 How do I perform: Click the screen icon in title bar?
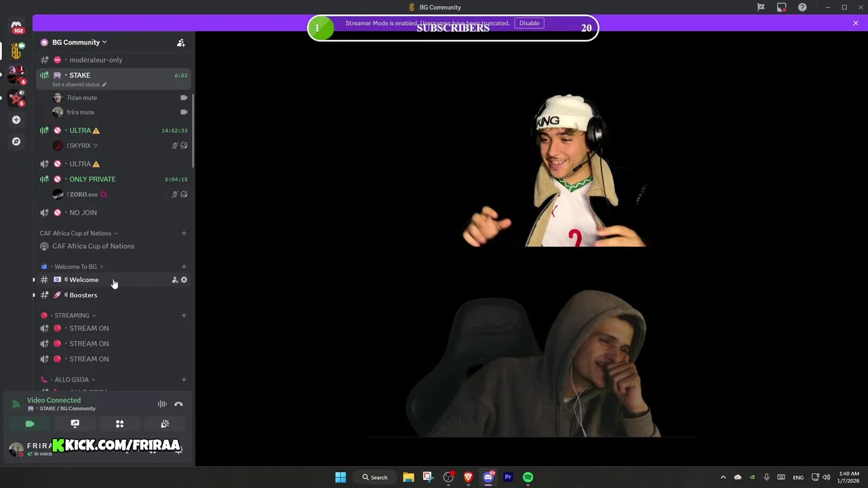[782, 7]
